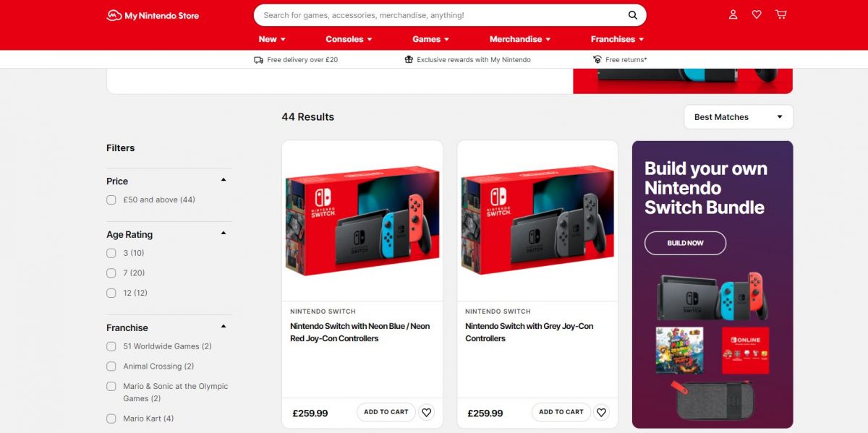Favourite the Grey Joy-Con Switch with heart
The height and width of the screenshot is (433, 868).
point(602,412)
